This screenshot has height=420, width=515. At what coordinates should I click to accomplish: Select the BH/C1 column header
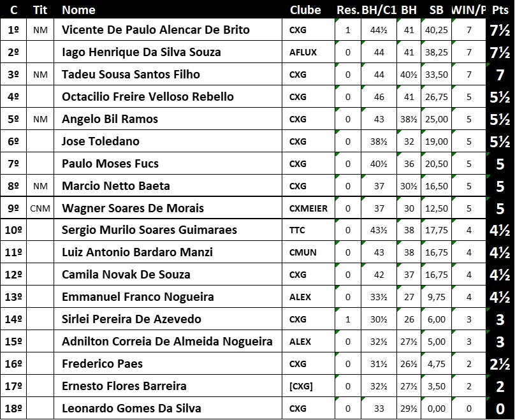pyautogui.click(x=379, y=10)
